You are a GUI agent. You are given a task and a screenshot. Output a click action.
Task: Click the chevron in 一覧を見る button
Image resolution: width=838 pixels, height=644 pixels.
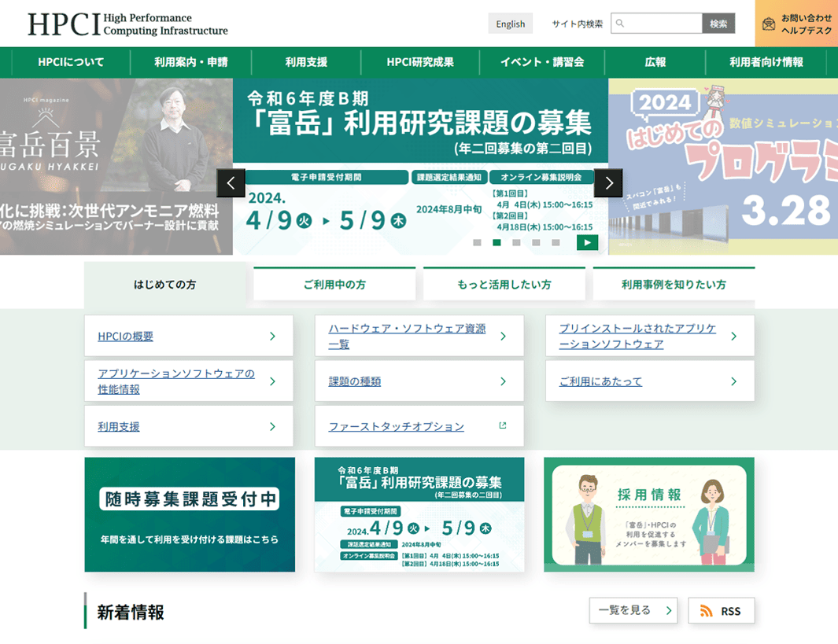(669, 610)
